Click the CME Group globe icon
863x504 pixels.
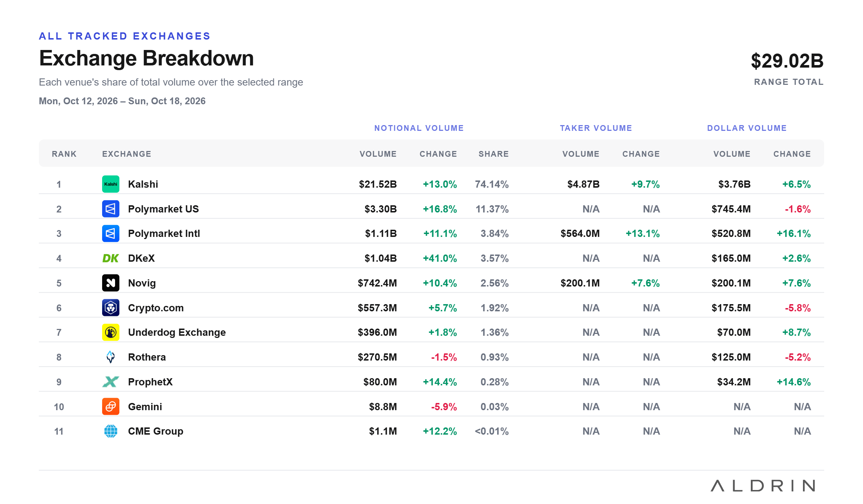pos(111,431)
